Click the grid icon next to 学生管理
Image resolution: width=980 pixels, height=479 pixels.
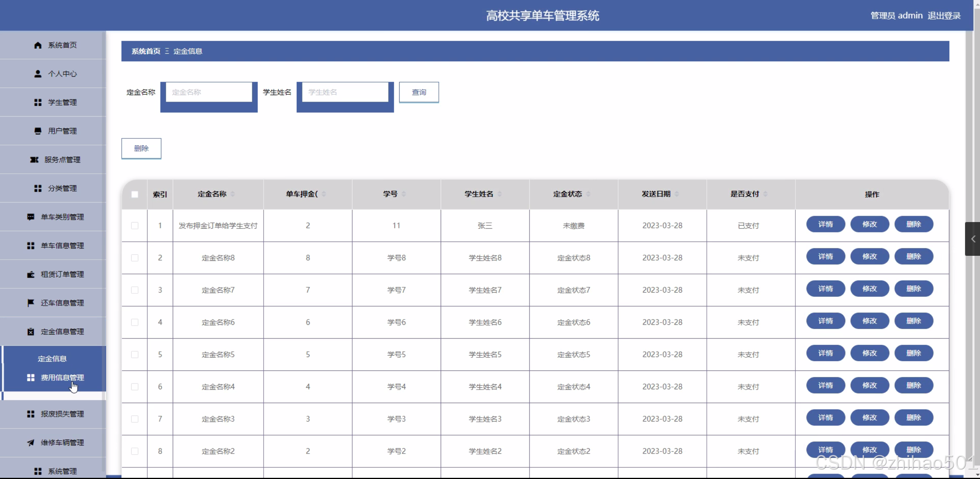tap(38, 102)
